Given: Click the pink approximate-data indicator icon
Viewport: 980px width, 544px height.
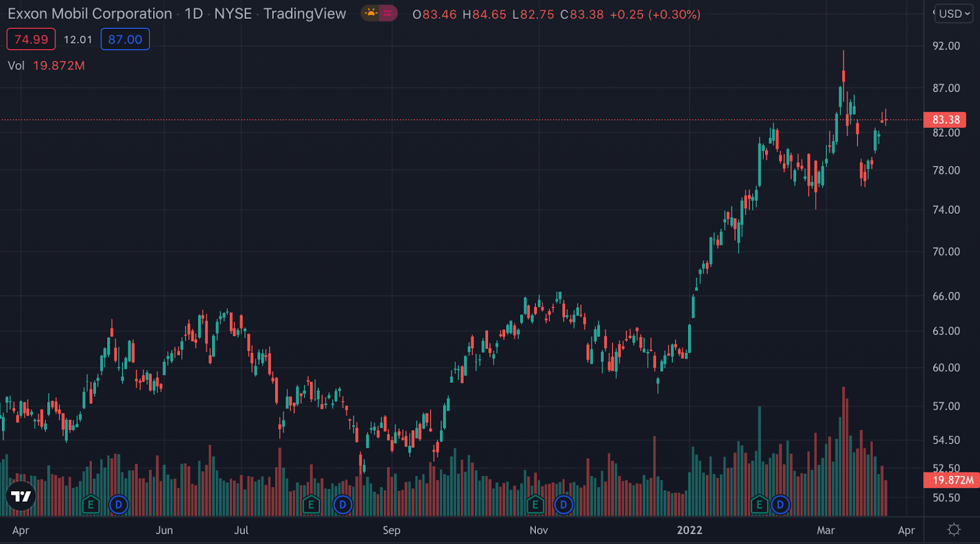Looking at the screenshot, I should pyautogui.click(x=388, y=13).
